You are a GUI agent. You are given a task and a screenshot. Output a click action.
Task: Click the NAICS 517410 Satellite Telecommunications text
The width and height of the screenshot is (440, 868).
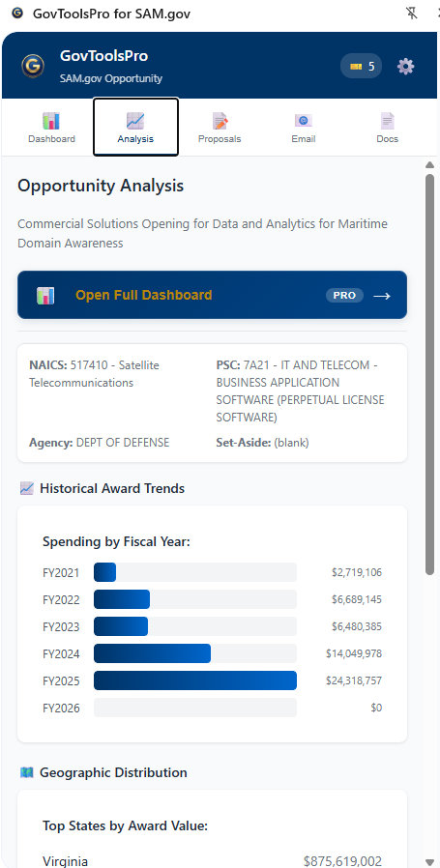pyautogui.click(x=94, y=374)
